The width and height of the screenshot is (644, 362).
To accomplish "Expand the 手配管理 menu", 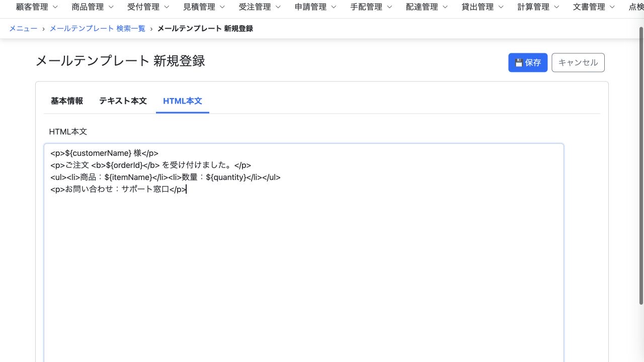I will point(371,7).
